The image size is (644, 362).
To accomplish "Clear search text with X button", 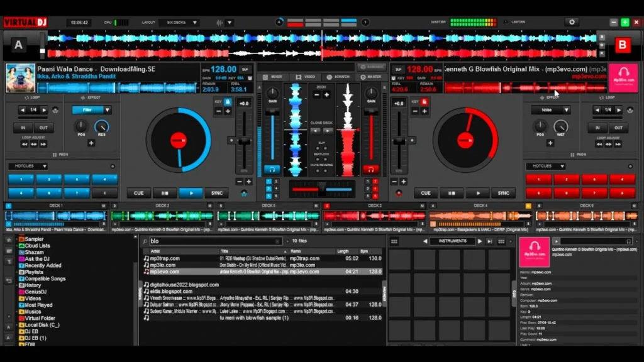I will 277,241.
